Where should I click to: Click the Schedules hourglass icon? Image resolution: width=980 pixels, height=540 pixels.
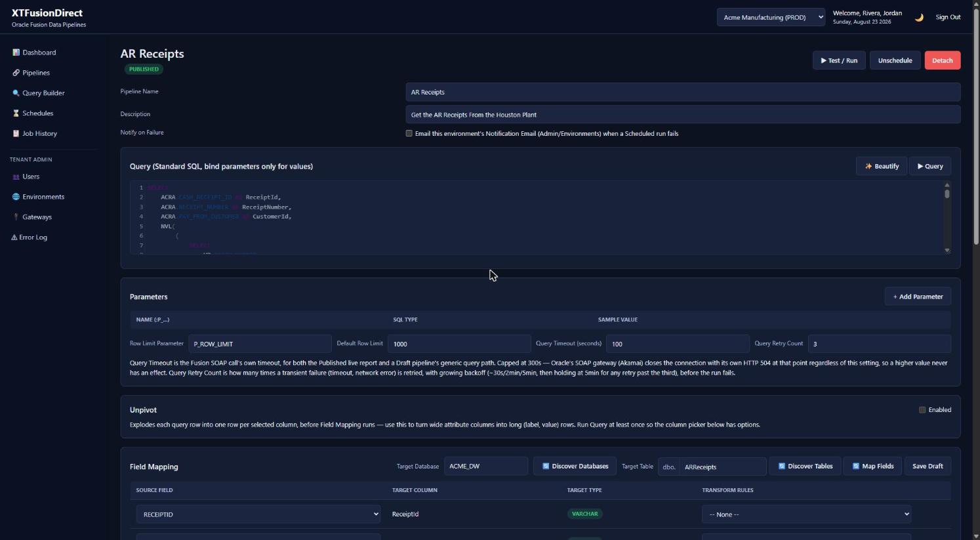(16, 114)
